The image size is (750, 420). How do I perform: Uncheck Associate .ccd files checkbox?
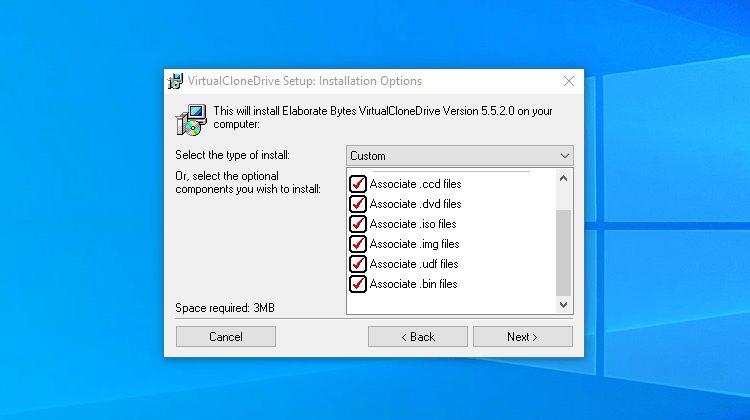(x=358, y=184)
